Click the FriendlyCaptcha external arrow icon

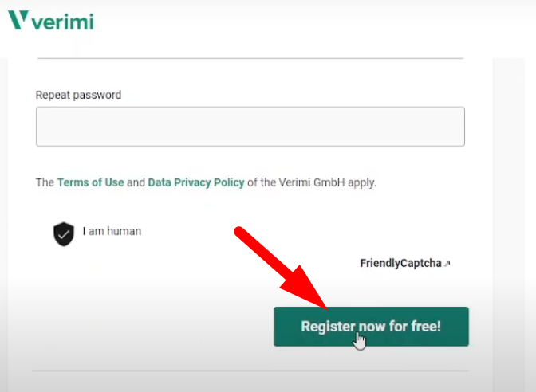tap(447, 264)
